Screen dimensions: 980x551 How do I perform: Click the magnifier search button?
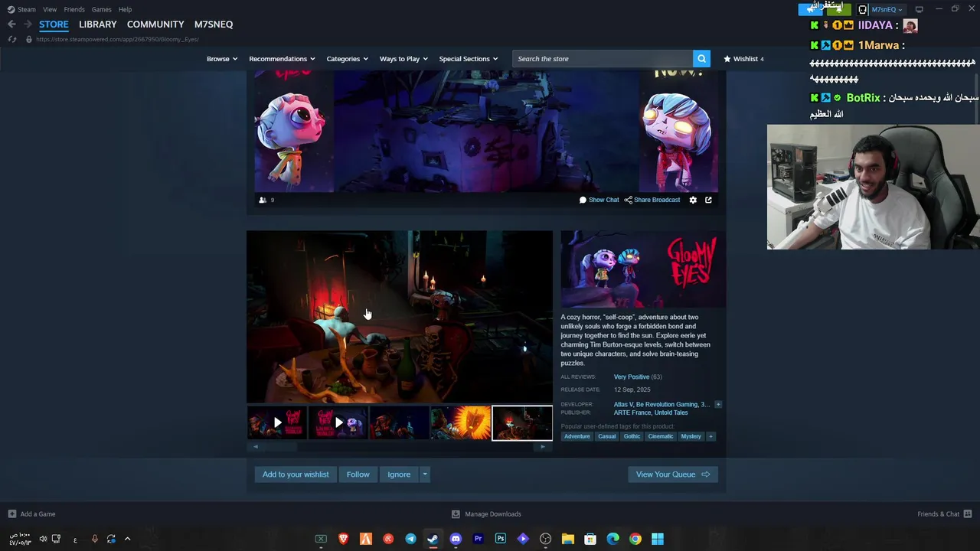pos(701,59)
